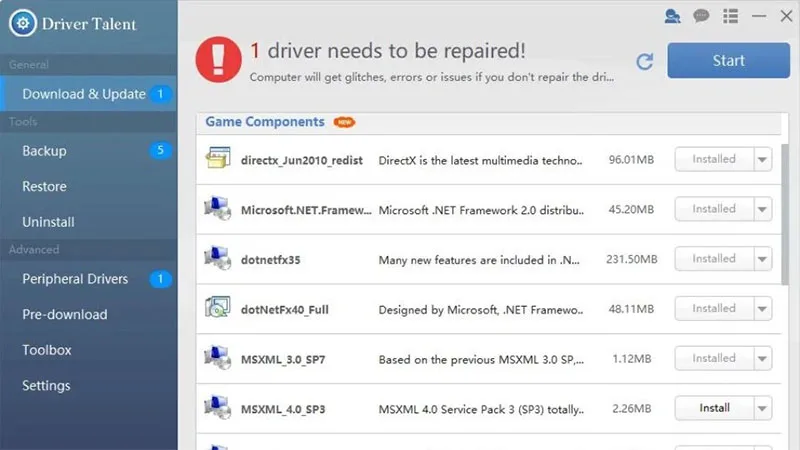Open the user account icon
The height and width of the screenshot is (450, 800).
tap(672, 16)
